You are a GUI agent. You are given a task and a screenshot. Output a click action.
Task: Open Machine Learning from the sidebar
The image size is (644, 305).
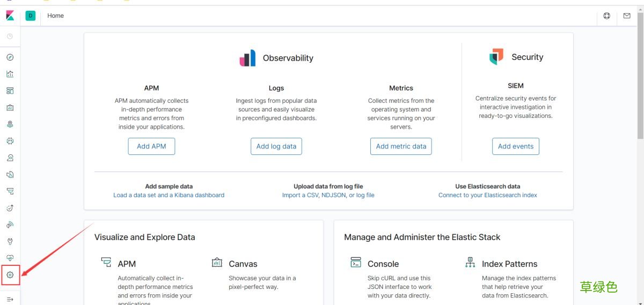[x=10, y=141]
